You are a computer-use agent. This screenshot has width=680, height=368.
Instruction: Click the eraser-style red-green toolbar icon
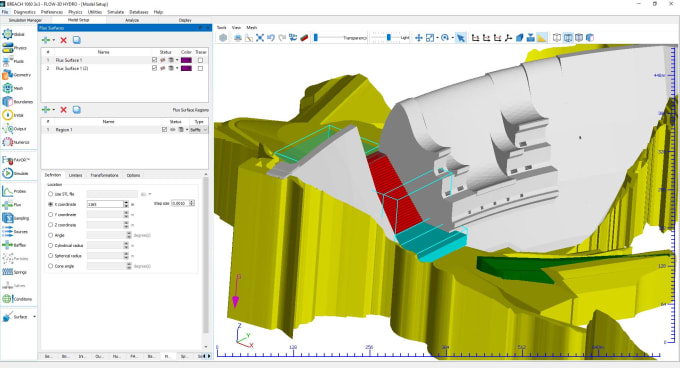coord(304,38)
